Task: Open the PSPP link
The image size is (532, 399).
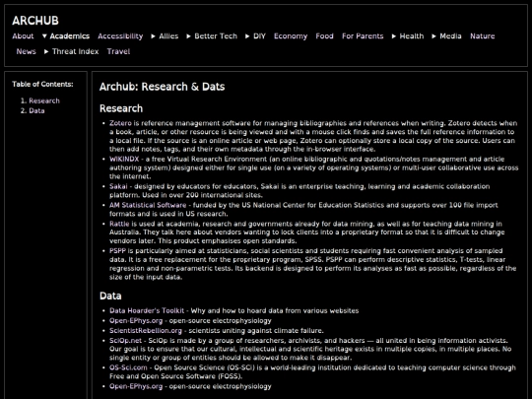Action: pyautogui.click(x=117, y=251)
